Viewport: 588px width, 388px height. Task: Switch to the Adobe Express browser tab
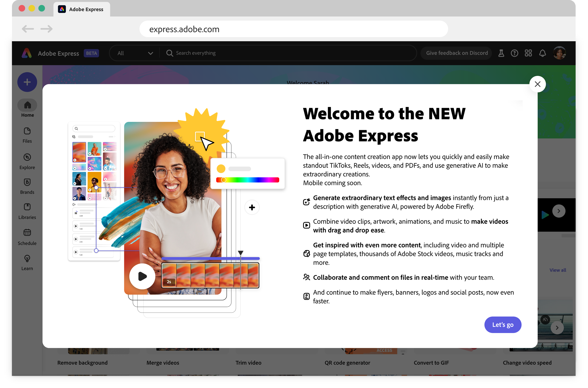pyautogui.click(x=82, y=9)
